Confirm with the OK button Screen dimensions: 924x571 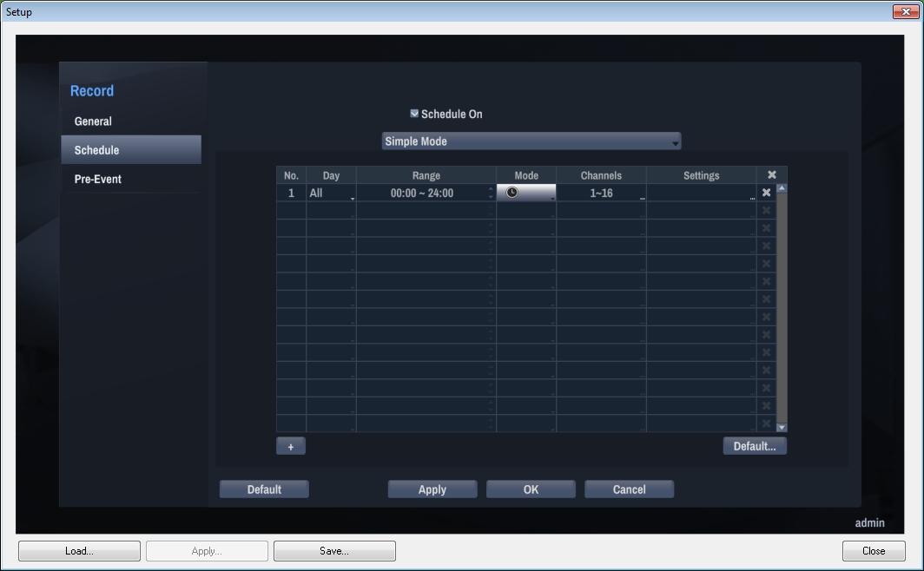531,489
